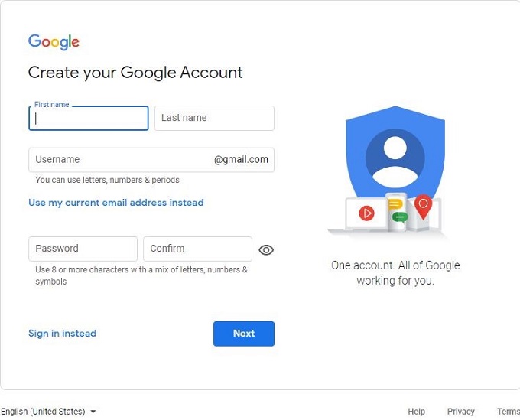This screenshot has height=420, width=520.
Task: Click into the Last name field
Action: (214, 118)
